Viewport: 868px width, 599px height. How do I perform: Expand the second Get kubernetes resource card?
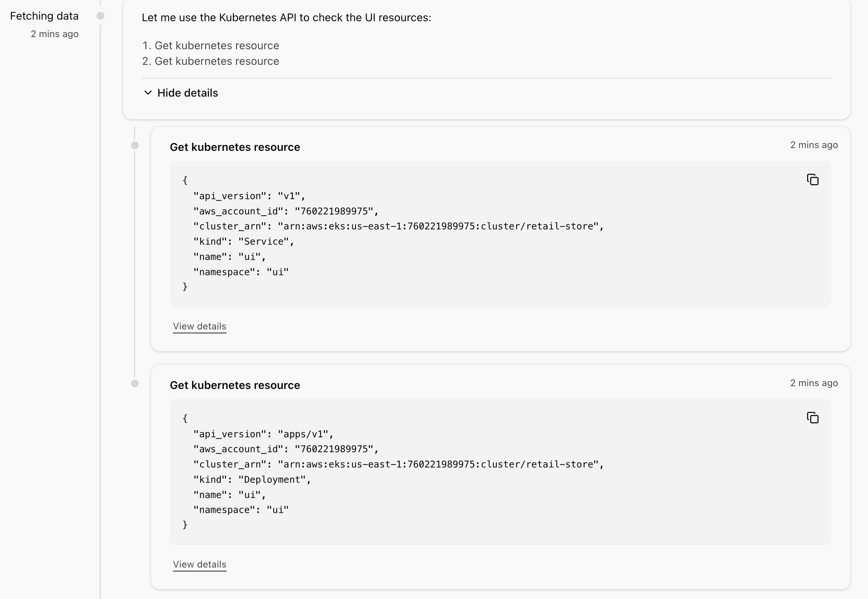pyautogui.click(x=199, y=564)
